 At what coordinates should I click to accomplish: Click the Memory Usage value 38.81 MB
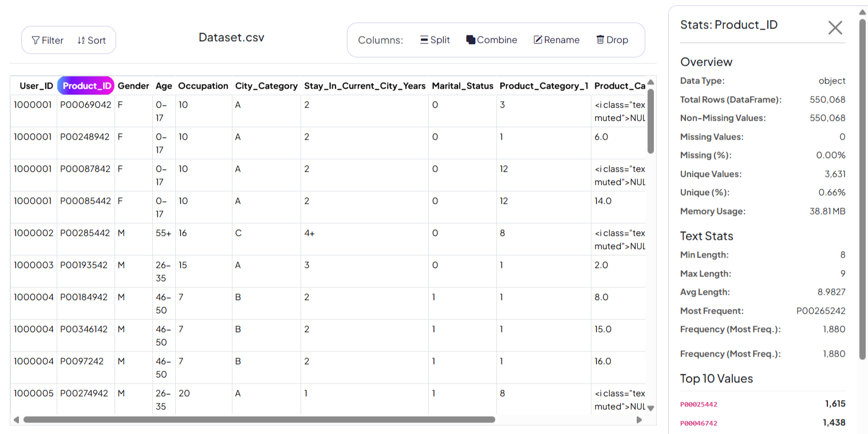(827, 211)
